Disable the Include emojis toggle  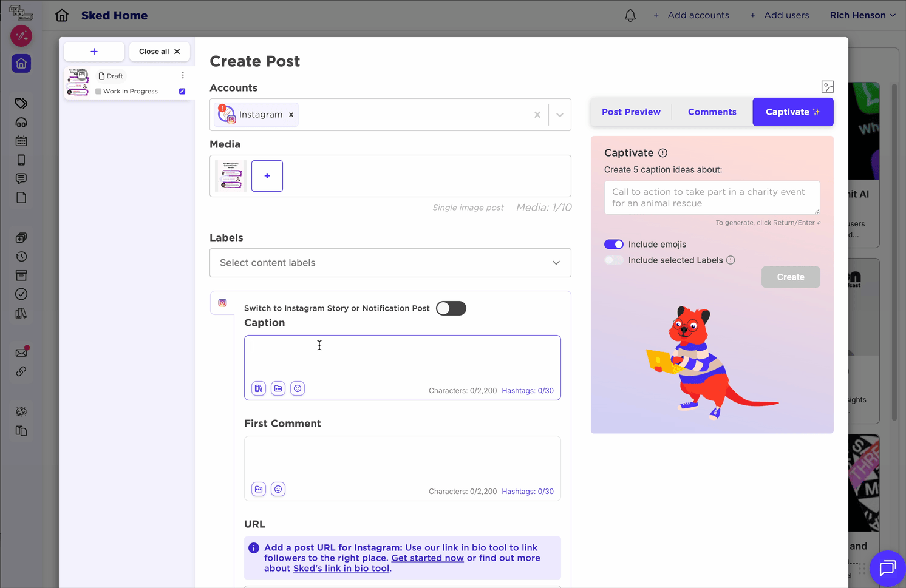point(614,244)
